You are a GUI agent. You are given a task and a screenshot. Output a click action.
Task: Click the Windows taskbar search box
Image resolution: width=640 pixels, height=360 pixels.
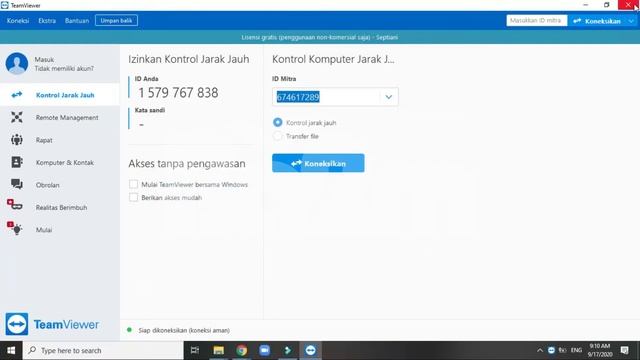(103, 350)
